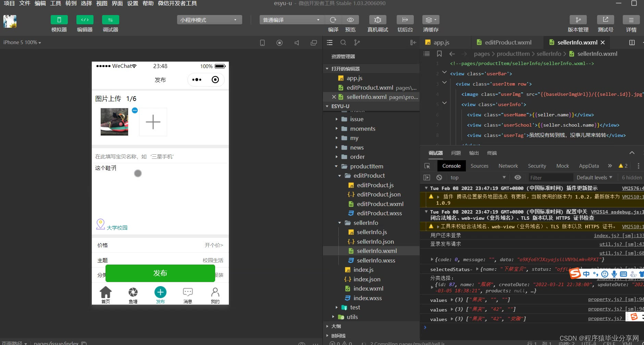Click the switch to background icon
This screenshot has width=644, height=345.
[405, 20]
